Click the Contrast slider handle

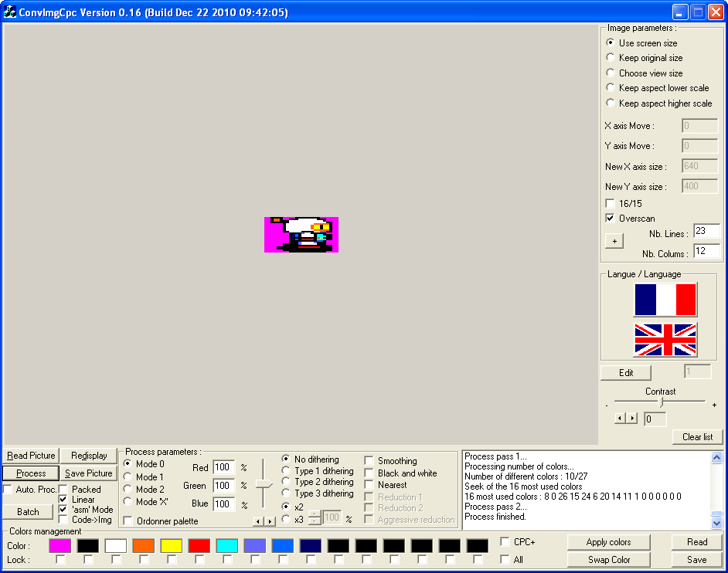[661, 402]
